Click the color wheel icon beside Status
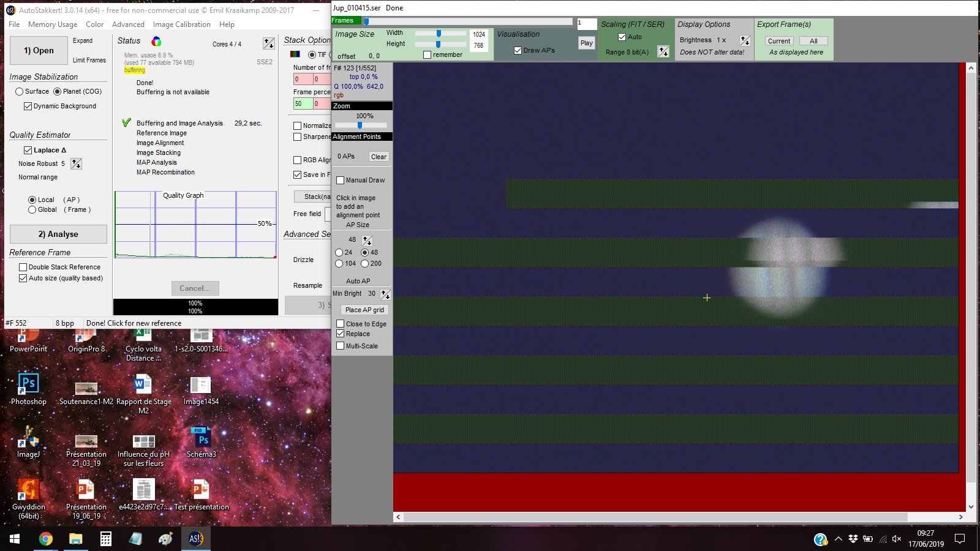 point(156,41)
